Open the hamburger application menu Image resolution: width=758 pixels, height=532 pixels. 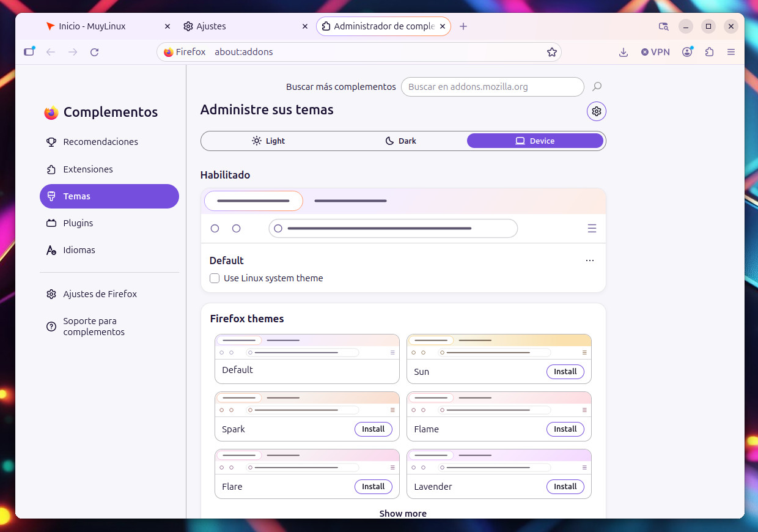(x=731, y=52)
